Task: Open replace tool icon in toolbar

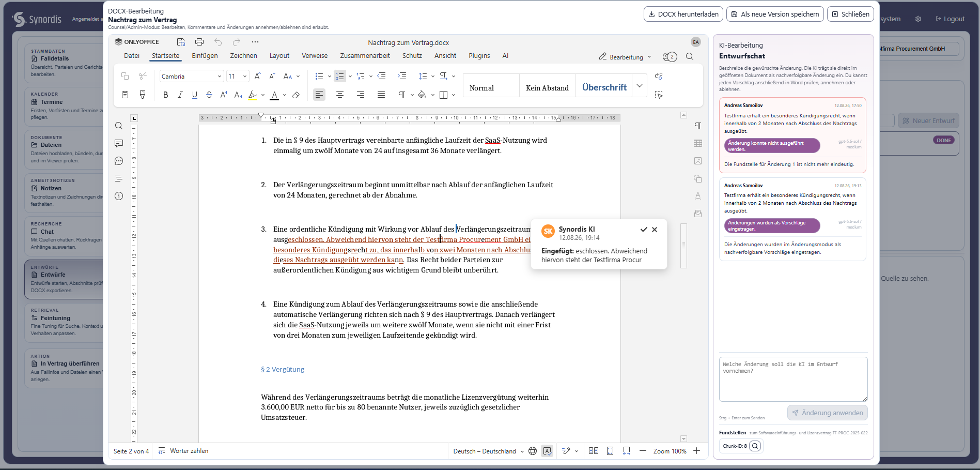Action: 659,76
